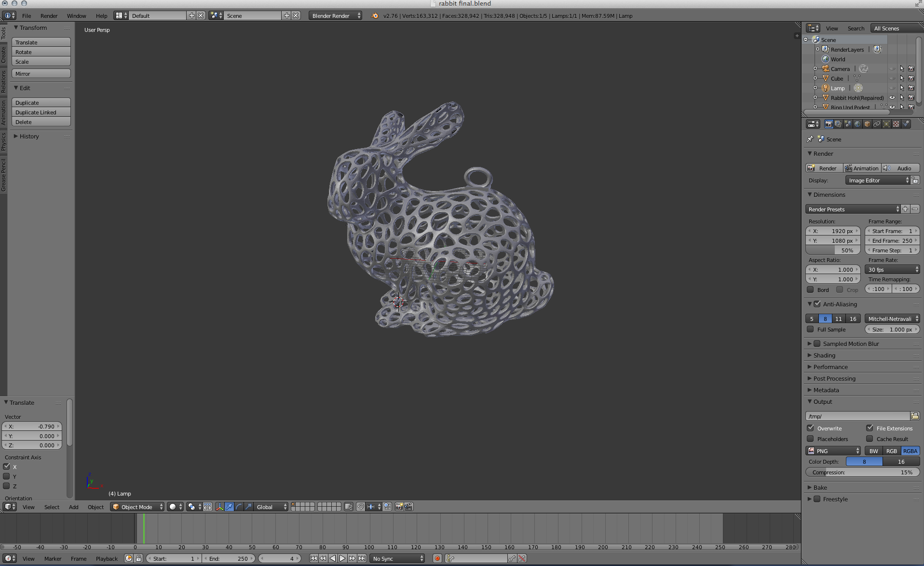The height and width of the screenshot is (566, 924).
Task: Expand the RenderLayers tree item
Action: 817,49
